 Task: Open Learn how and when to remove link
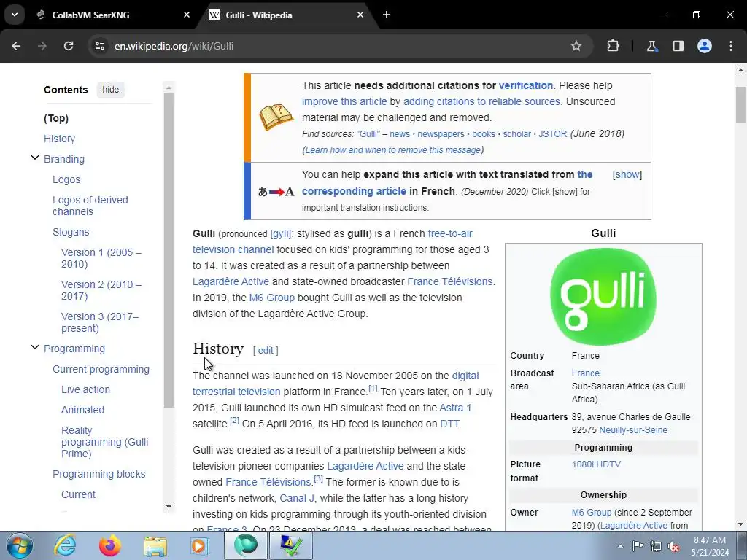(x=393, y=150)
